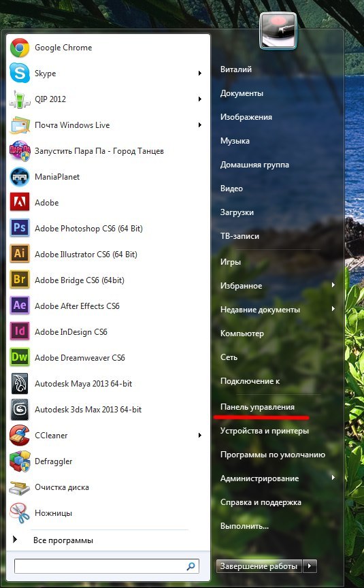
Task: Open Панель управления
Action: 257,407
